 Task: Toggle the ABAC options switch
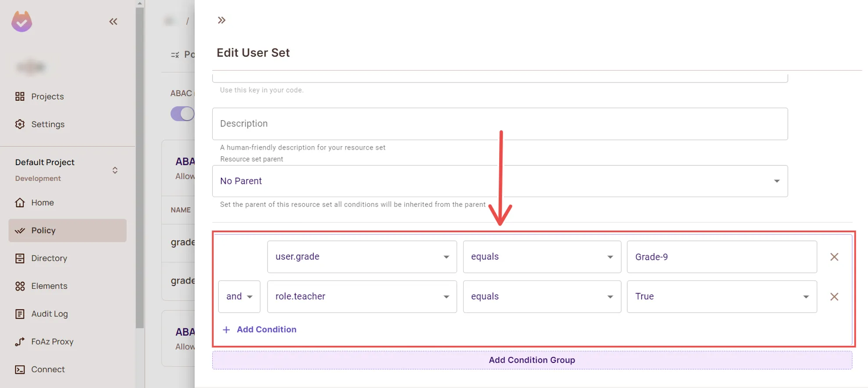click(182, 114)
